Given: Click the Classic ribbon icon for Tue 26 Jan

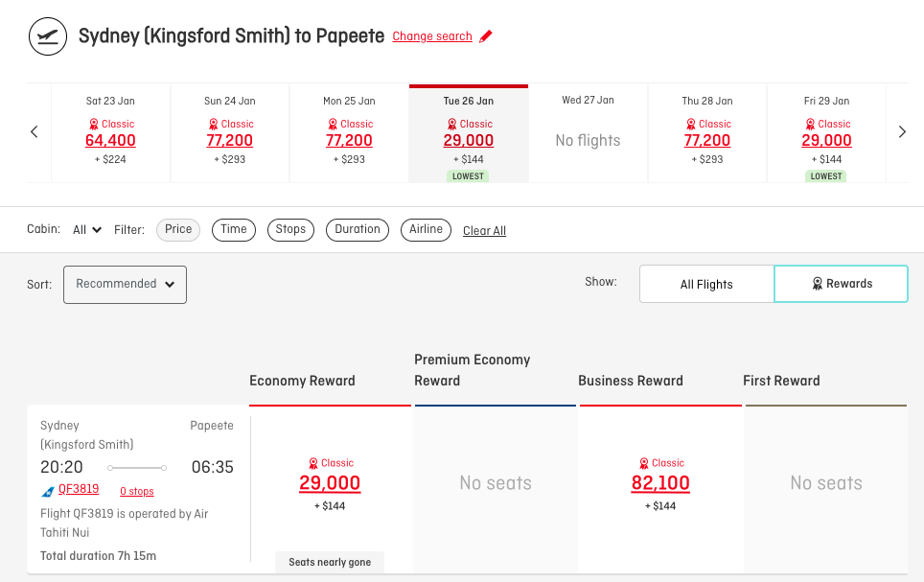Looking at the screenshot, I should tap(452, 124).
